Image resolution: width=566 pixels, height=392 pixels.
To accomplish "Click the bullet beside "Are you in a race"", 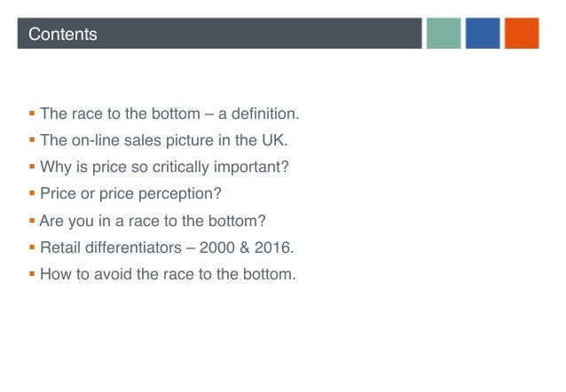I will 32,220.
